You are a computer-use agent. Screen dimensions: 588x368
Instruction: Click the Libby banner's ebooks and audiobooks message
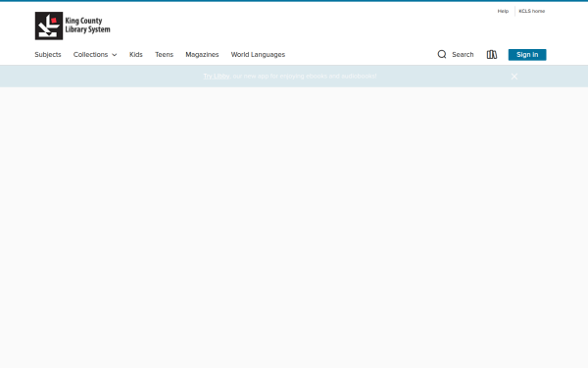[305, 76]
